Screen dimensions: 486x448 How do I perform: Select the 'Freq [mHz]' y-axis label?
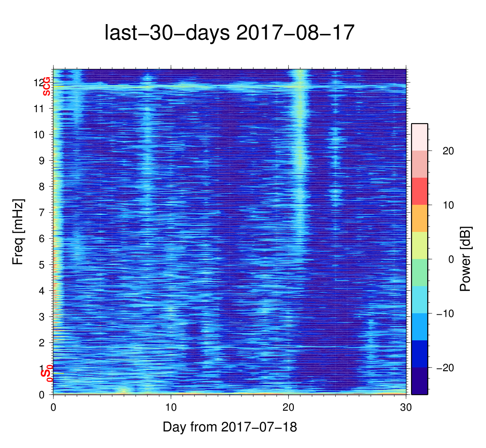click(18, 232)
